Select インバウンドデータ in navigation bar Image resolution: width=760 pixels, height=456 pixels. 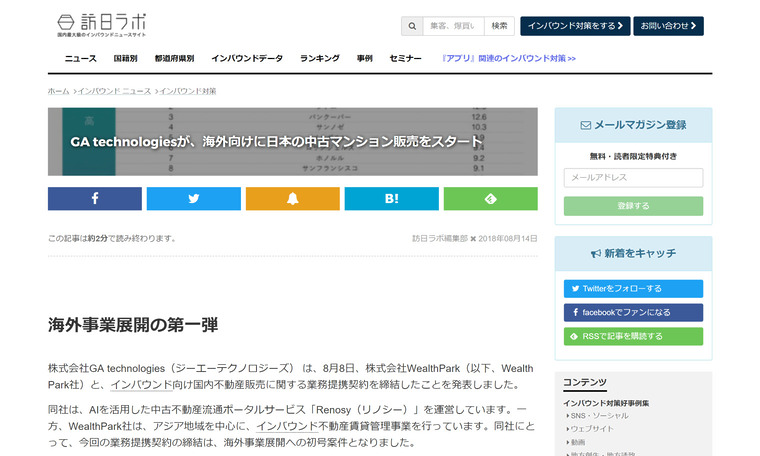[247, 59]
